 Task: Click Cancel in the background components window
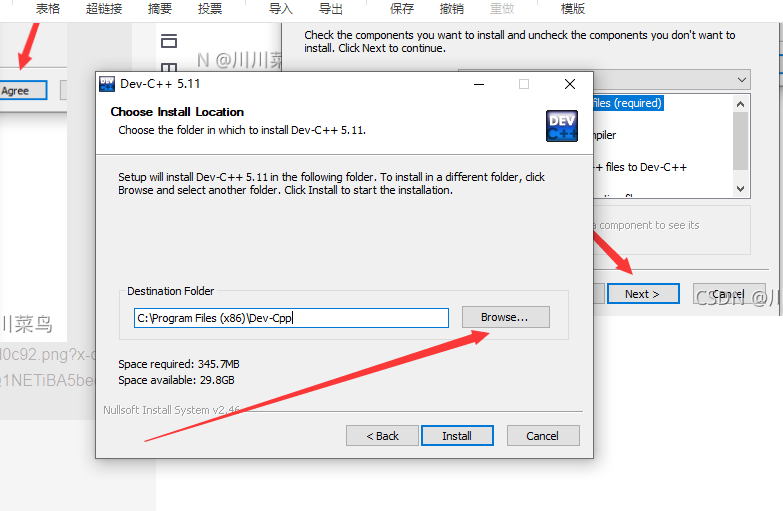[x=727, y=294]
